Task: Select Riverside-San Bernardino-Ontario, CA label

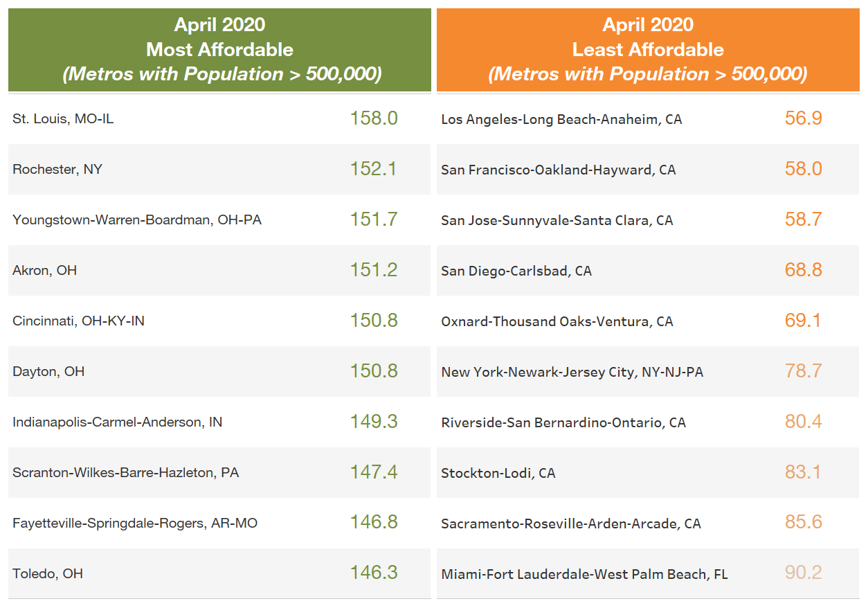Action: (563, 422)
